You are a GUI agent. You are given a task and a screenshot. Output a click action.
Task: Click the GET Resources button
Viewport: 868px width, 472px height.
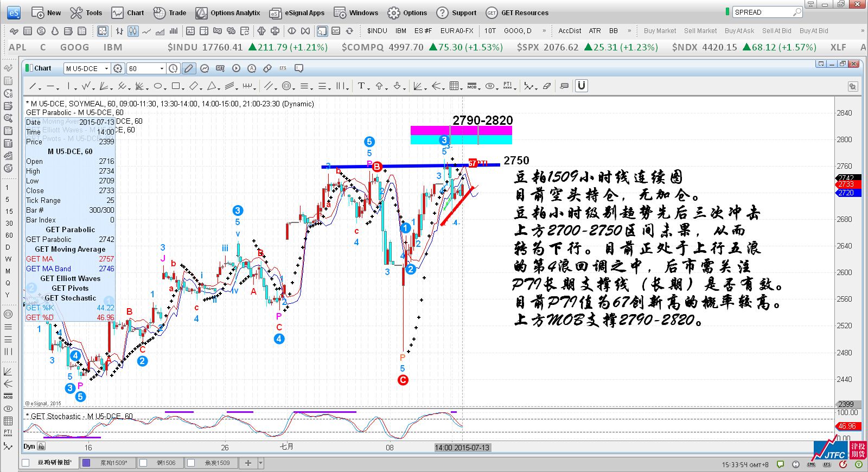pyautogui.click(x=518, y=12)
